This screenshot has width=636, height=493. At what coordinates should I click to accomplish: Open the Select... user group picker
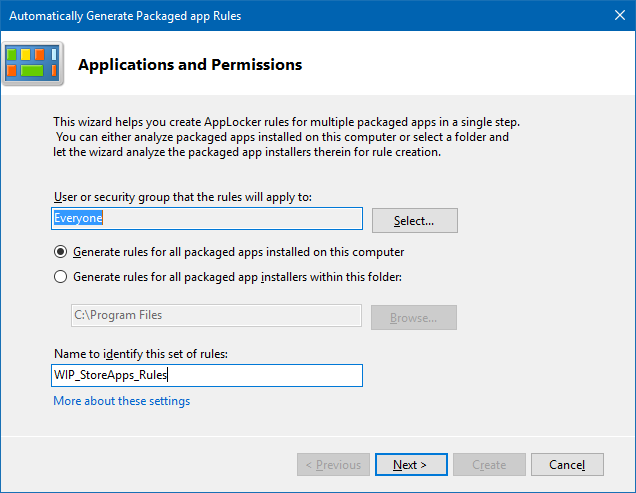(x=414, y=220)
